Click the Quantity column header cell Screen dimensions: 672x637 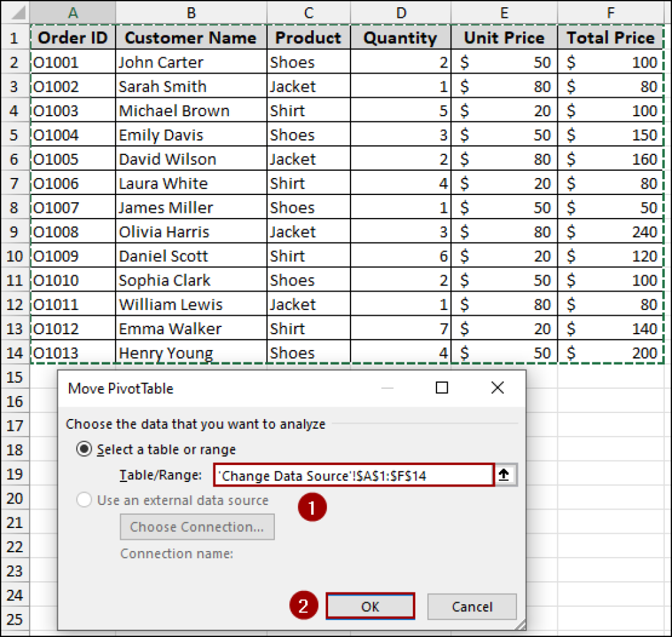(400, 37)
